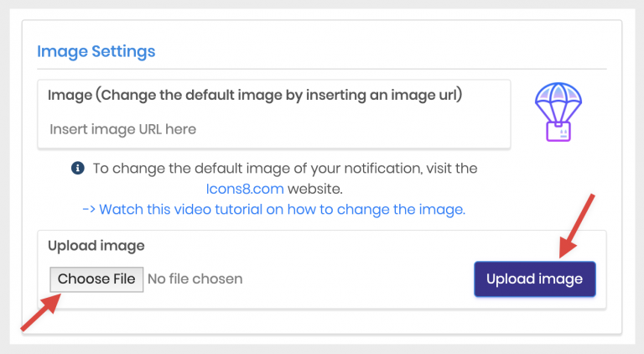Click the bold Upload image section label

click(x=96, y=246)
